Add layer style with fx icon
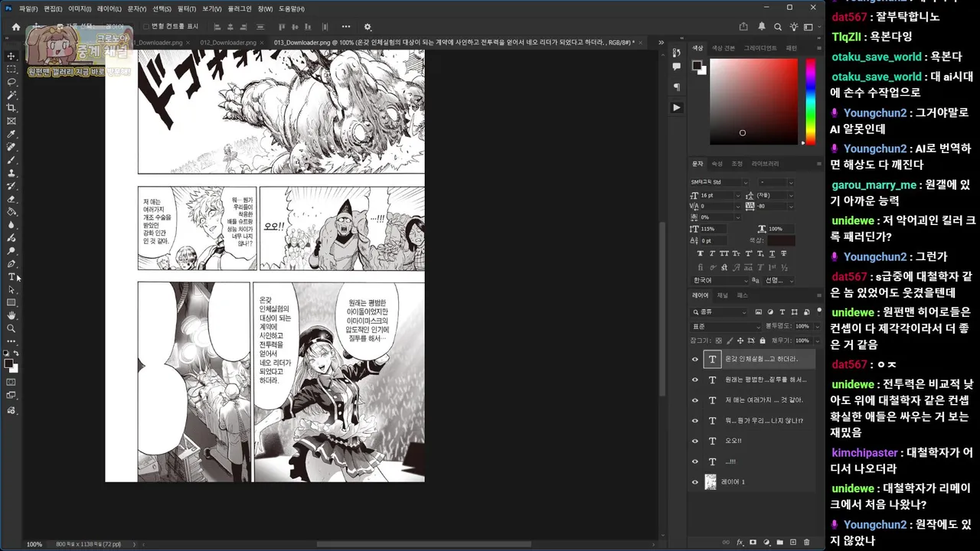This screenshot has width=980, height=551. point(740,542)
